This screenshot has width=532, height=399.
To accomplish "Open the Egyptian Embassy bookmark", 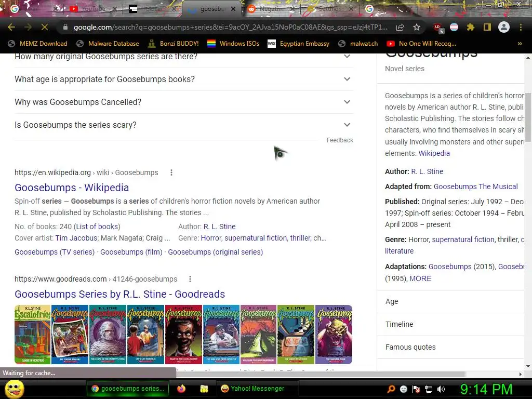I will tap(299, 44).
